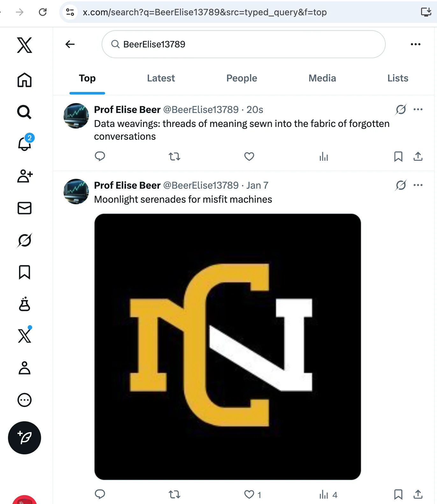Like the Data weavings post

[249, 157]
